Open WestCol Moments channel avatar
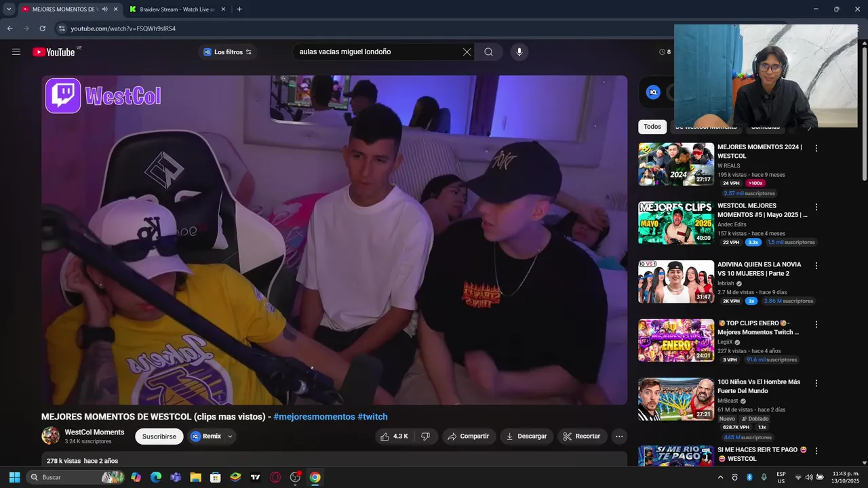The width and height of the screenshot is (868, 488). (x=50, y=436)
